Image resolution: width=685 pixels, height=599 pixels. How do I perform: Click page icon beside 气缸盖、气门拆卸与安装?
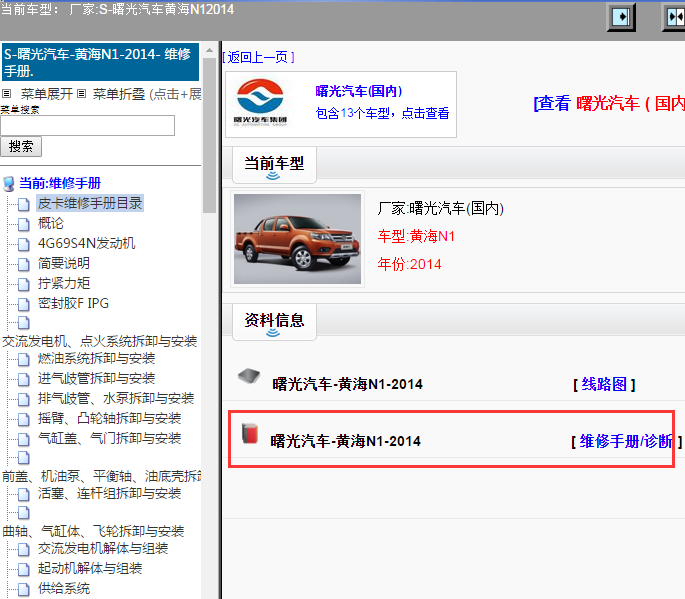[x=23, y=439]
